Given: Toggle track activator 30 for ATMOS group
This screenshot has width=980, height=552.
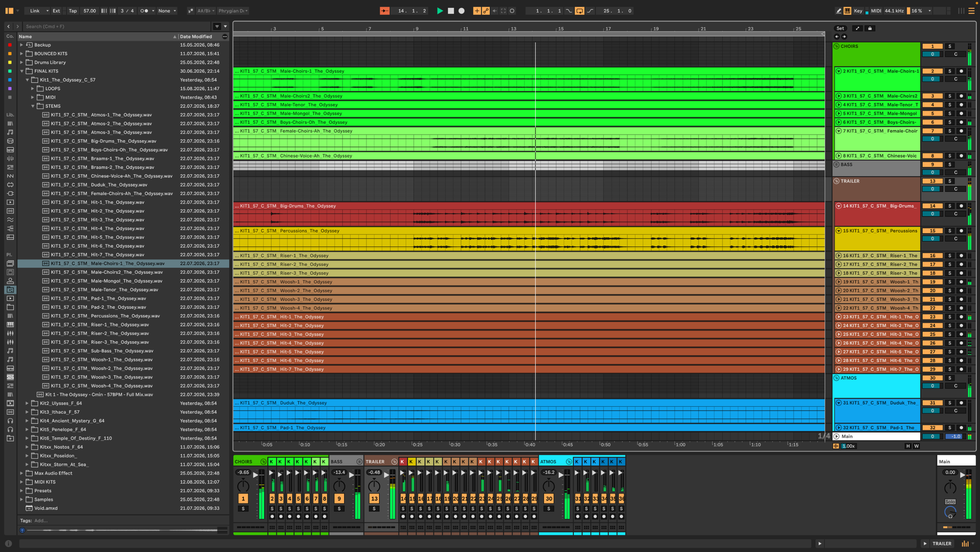Looking at the screenshot, I should (933, 378).
